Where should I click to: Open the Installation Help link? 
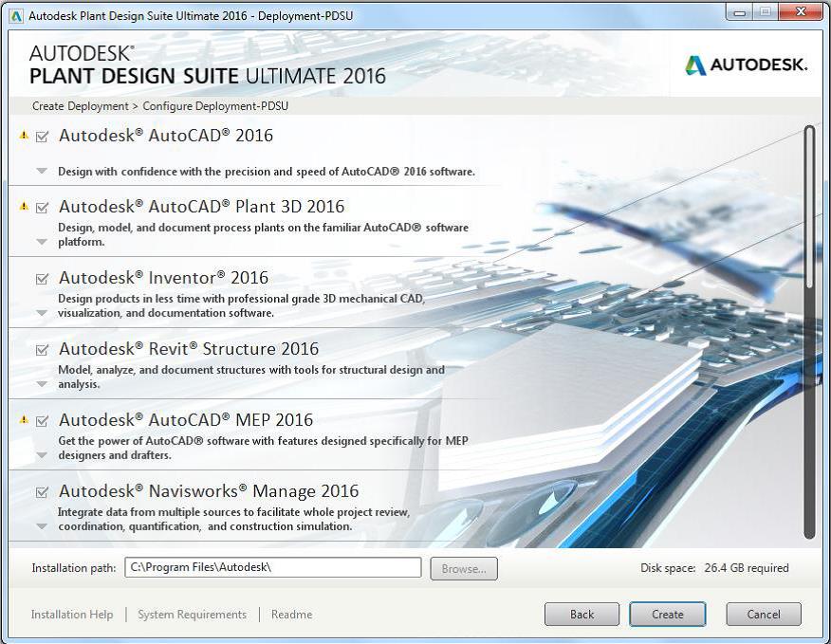71,614
